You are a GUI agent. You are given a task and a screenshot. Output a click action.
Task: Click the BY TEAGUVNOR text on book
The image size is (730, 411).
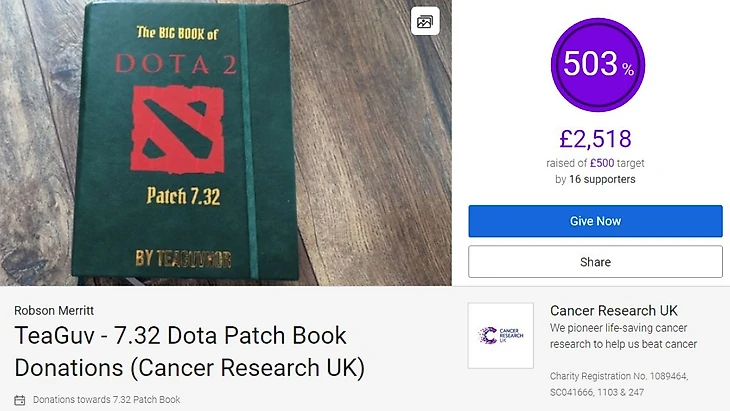183,258
